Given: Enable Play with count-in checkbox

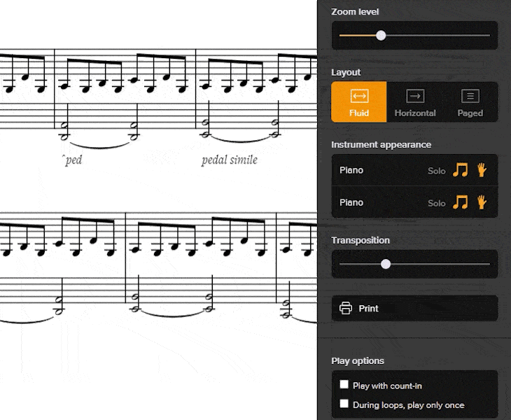Looking at the screenshot, I should coord(344,384).
